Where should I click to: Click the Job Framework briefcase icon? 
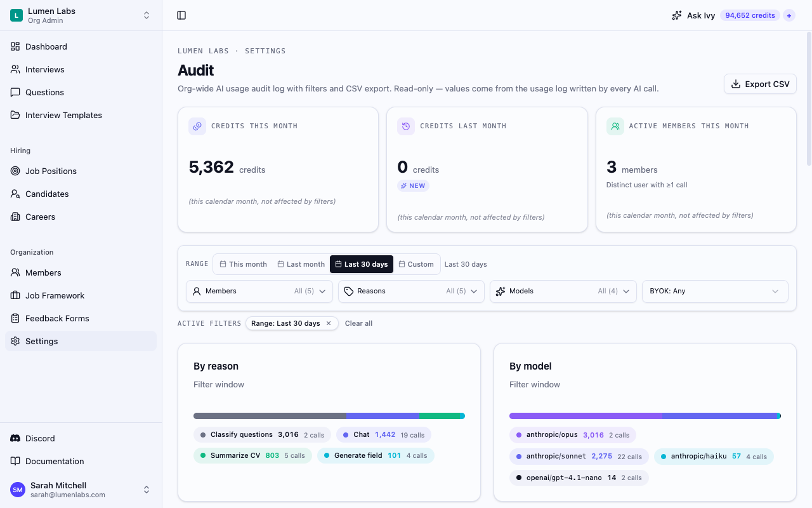pyautogui.click(x=15, y=295)
